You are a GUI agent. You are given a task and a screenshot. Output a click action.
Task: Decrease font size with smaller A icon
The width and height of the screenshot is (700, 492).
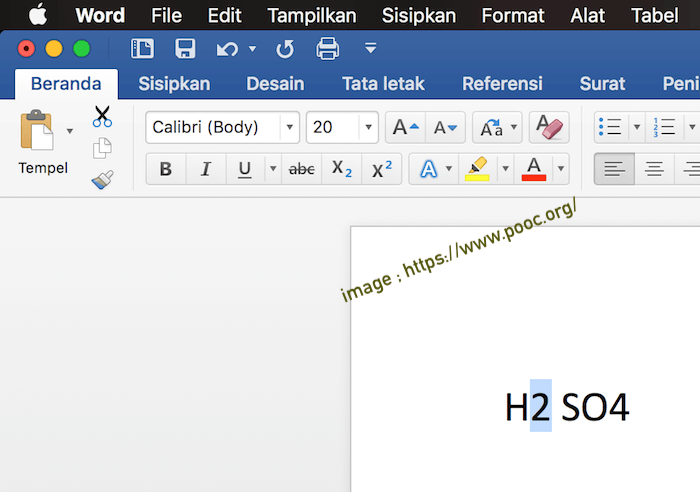(445, 127)
